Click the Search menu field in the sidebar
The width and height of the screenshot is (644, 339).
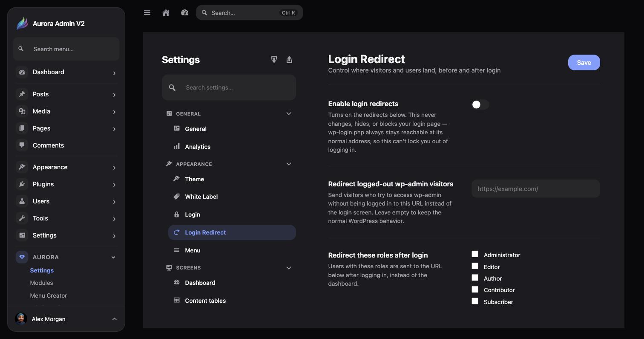point(66,49)
